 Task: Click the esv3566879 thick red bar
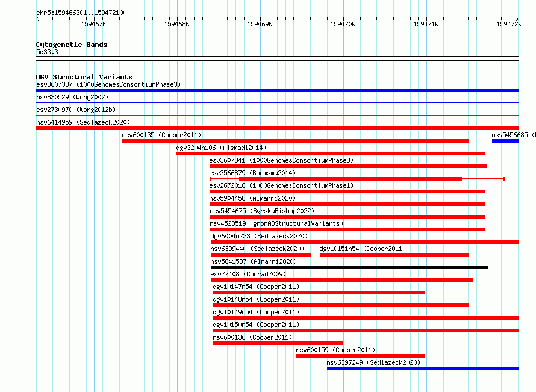pyautogui.click(x=351, y=179)
